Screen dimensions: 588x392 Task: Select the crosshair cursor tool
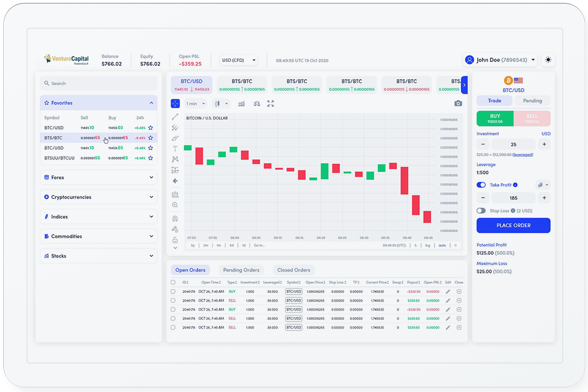[x=175, y=103]
